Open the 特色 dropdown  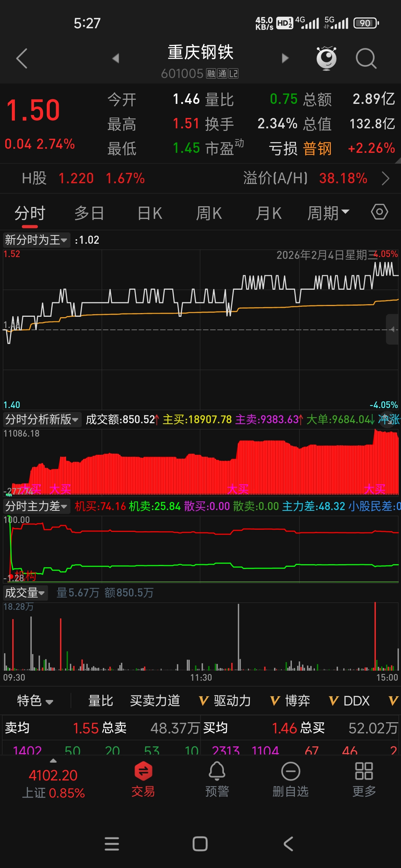35,701
